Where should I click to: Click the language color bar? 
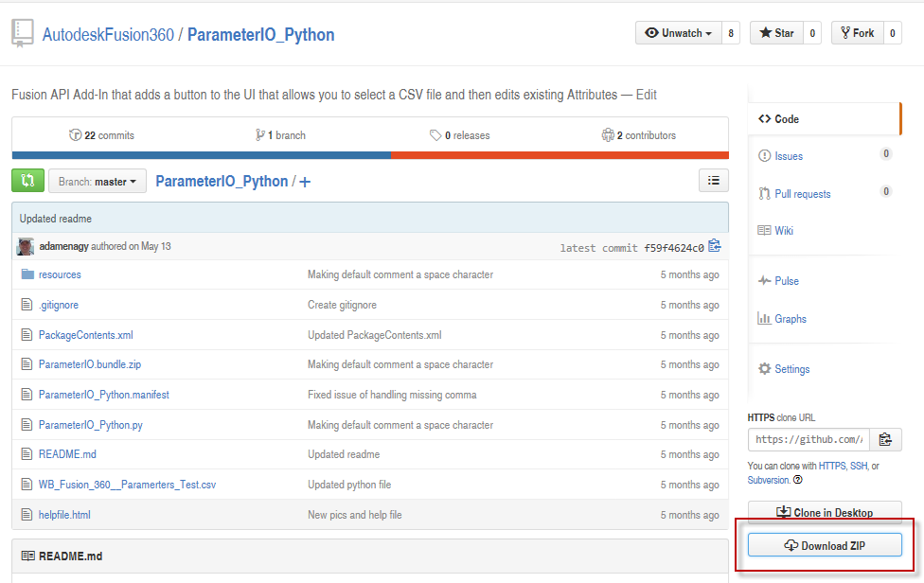coord(370,155)
